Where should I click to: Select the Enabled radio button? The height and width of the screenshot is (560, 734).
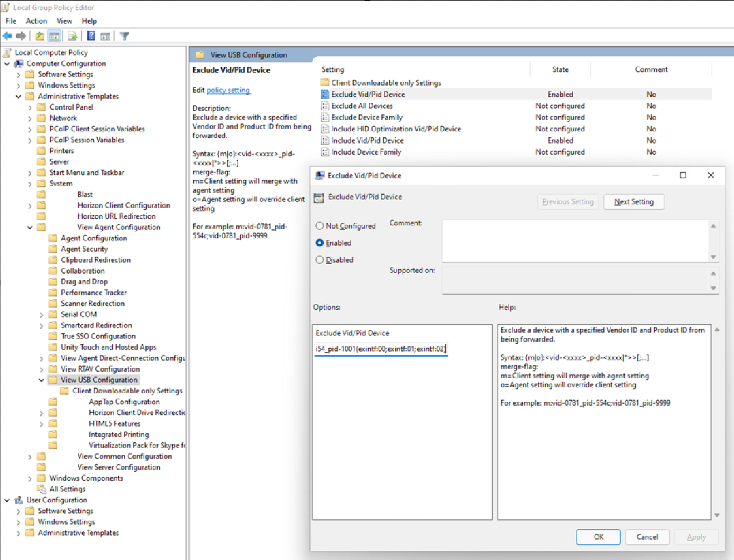tap(319, 243)
